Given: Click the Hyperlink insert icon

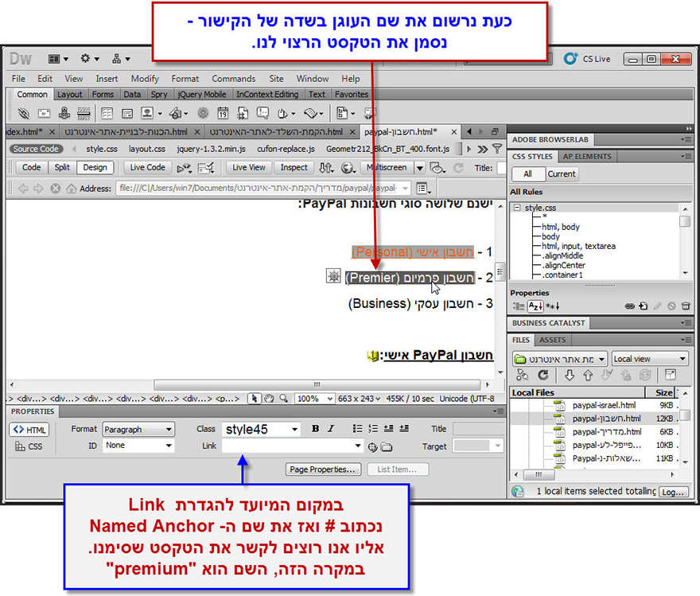Looking at the screenshot, I should (x=23, y=113).
